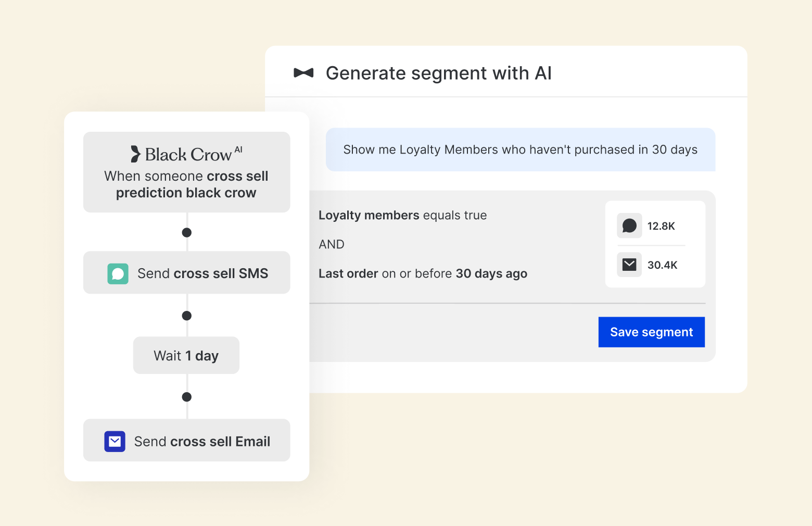Open the When someone cross sell prediction trigger
This screenshot has width=812, height=526.
(x=186, y=172)
